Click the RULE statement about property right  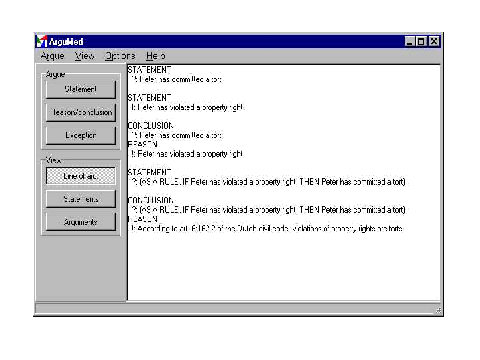pos(268,182)
